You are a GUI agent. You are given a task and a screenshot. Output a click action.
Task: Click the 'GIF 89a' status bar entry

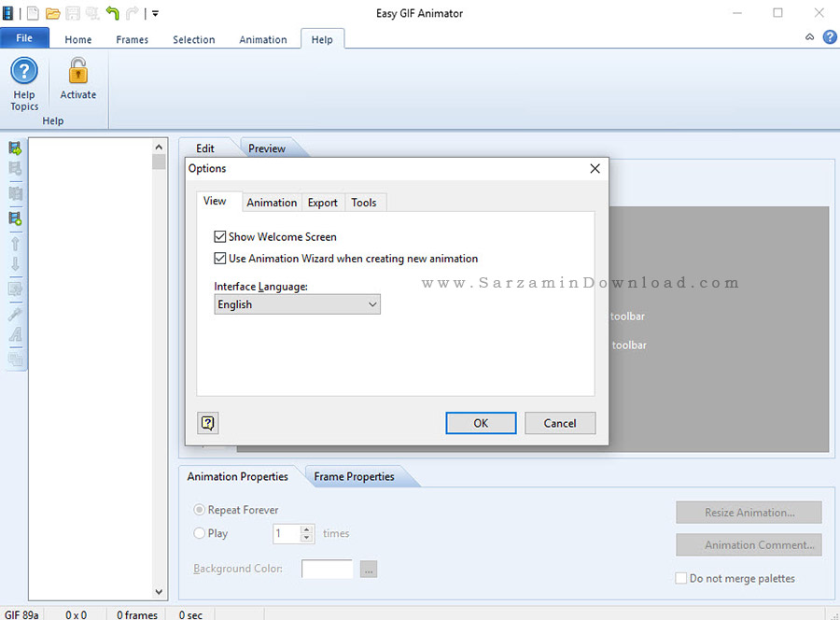21,614
